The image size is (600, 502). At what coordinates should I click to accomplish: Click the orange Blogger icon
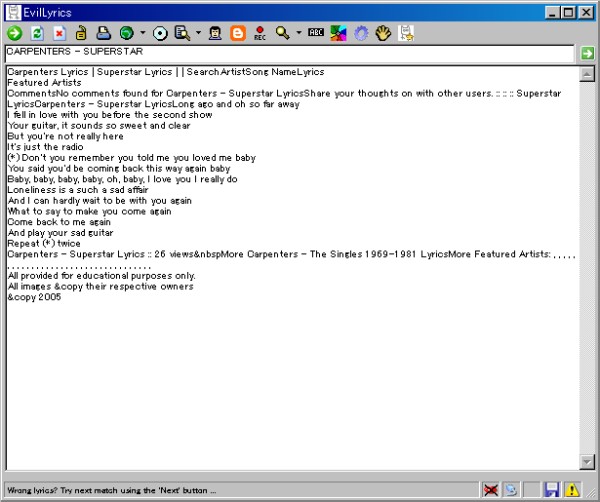pos(238,33)
